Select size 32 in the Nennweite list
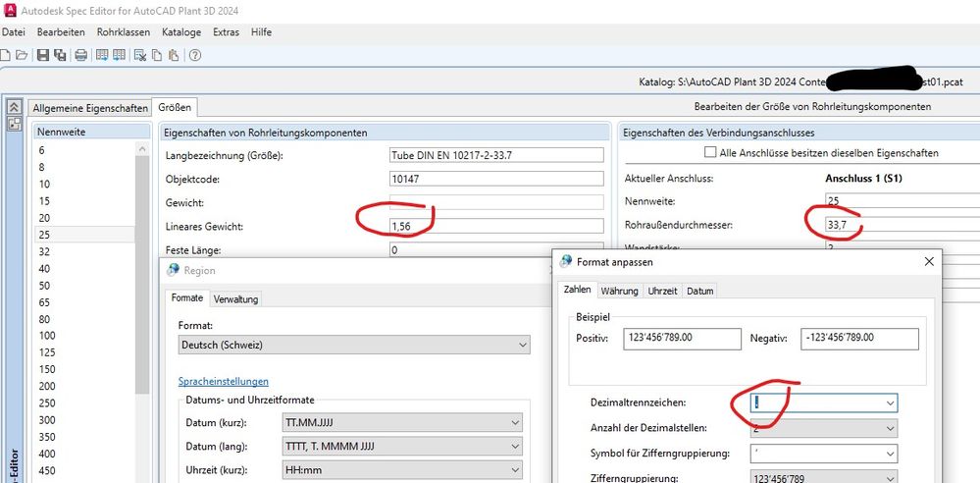The height and width of the screenshot is (483, 980). coord(83,251)
